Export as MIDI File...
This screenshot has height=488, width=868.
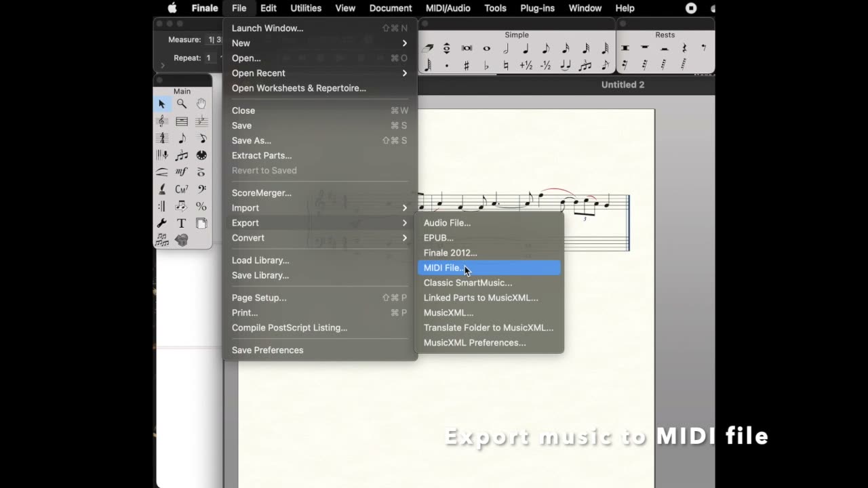[x=489, y=268]
